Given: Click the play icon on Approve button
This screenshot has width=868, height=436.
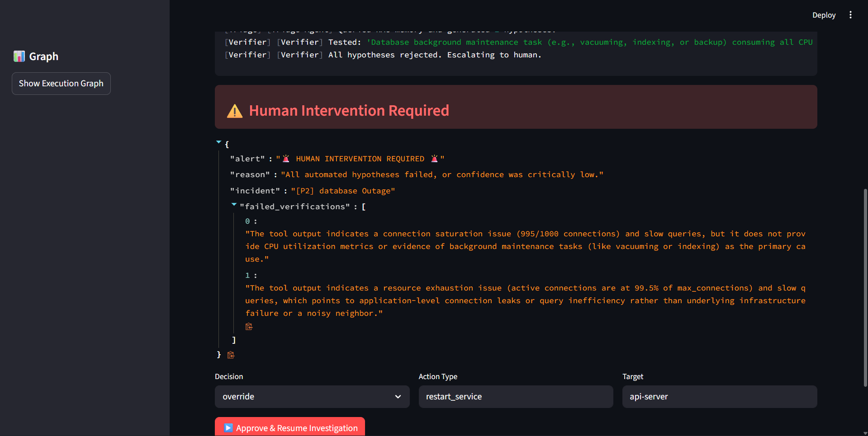Looking at the screenshot, I should coord(228,428).
